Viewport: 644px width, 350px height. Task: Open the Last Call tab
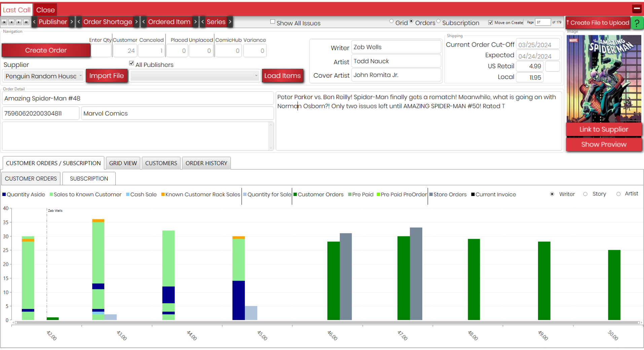17,10
